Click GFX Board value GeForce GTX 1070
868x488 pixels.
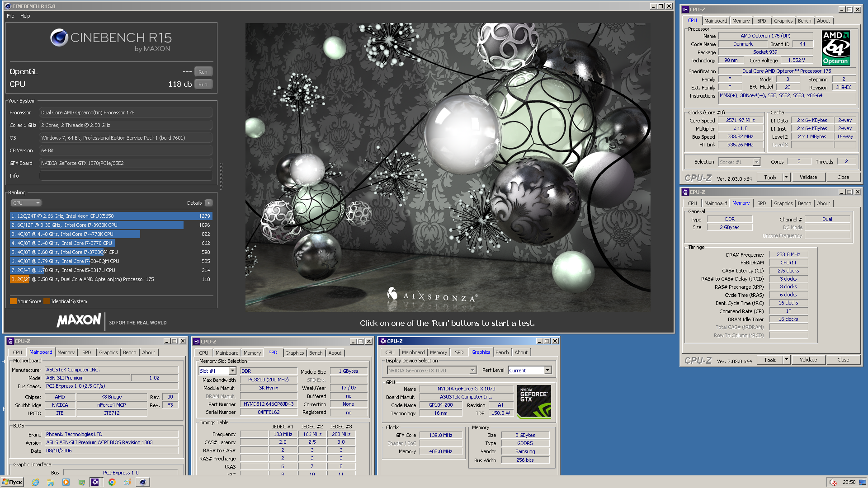pos(126,163)
